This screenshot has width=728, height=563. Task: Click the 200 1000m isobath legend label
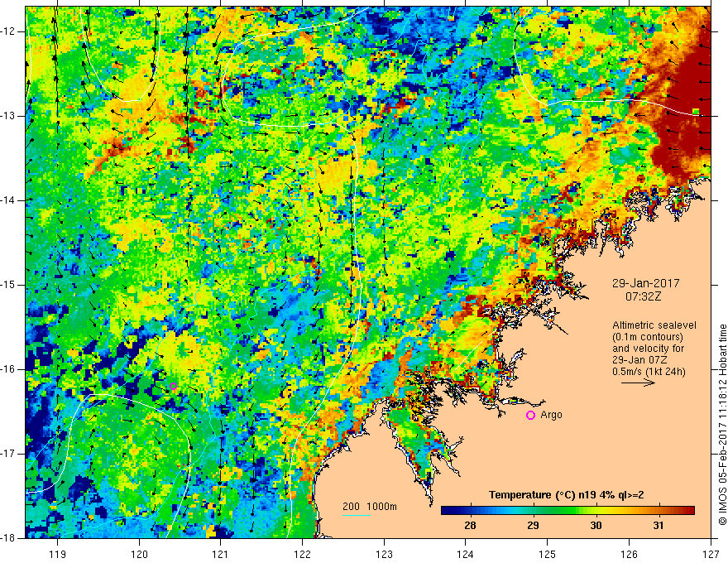tap(370, 507)
